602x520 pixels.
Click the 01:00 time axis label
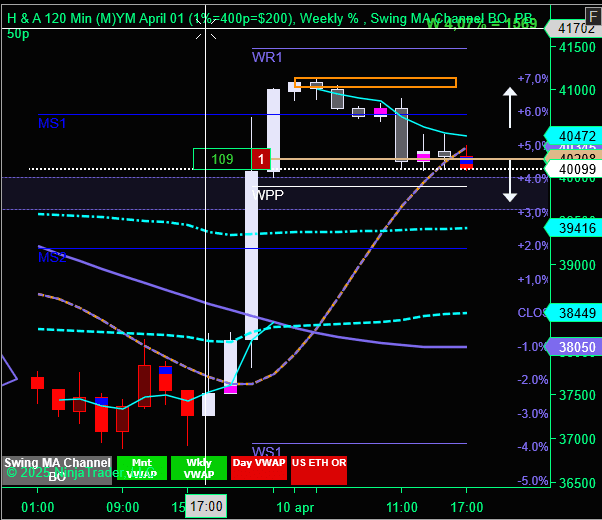click(38, 507)
